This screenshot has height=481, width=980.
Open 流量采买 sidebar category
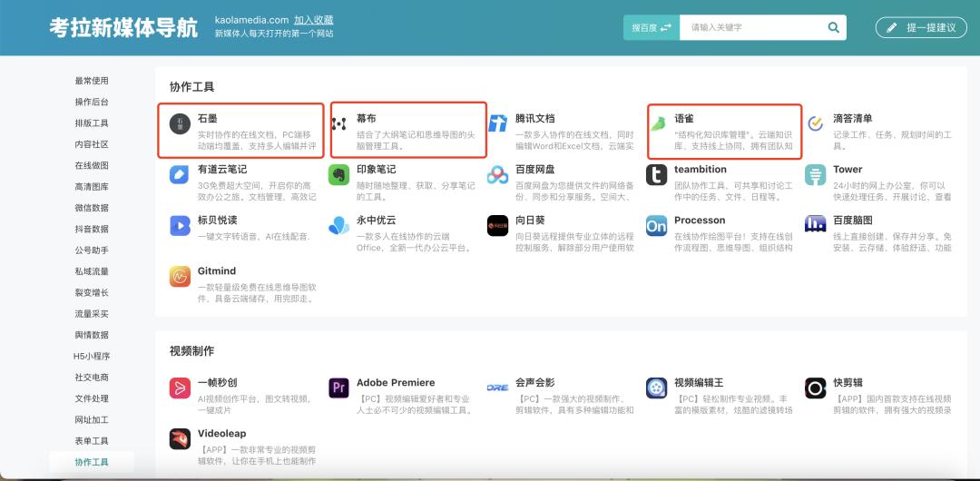[92, 314]
